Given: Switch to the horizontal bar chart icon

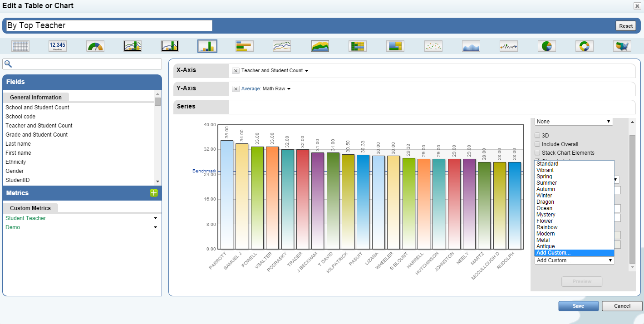Looking at the screenshot, I should (245, 46).
